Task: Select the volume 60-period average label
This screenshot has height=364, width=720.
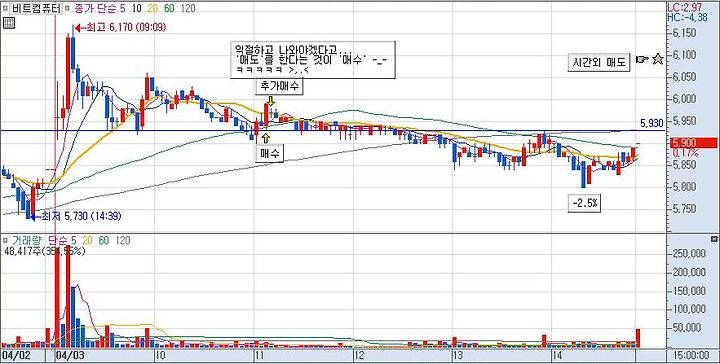Action: coord(104,240)
